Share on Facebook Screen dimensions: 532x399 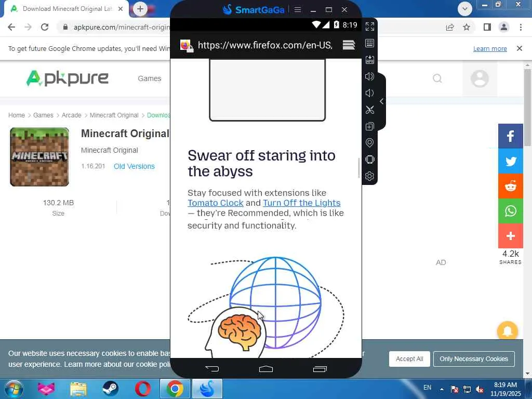click(510, 136)
